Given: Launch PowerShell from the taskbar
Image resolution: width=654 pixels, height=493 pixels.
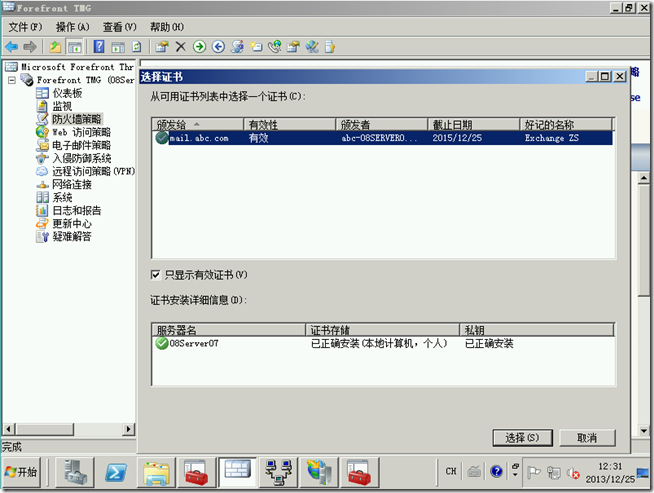Looking at the screenshot, I should (116, 472).
